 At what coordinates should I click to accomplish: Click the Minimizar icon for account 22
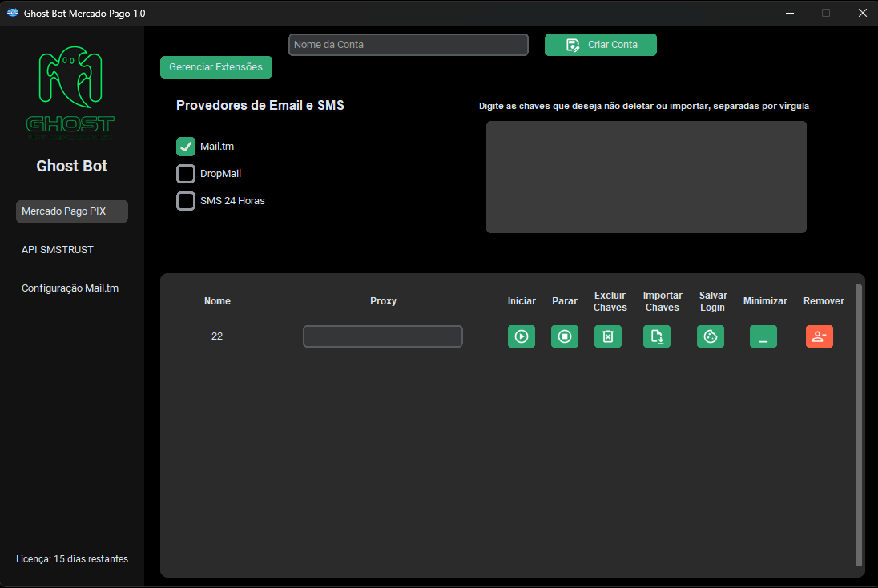[763, 336]
